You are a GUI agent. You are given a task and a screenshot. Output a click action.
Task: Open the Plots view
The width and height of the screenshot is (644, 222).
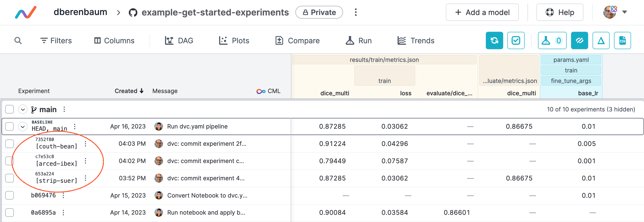click(234, 41)
